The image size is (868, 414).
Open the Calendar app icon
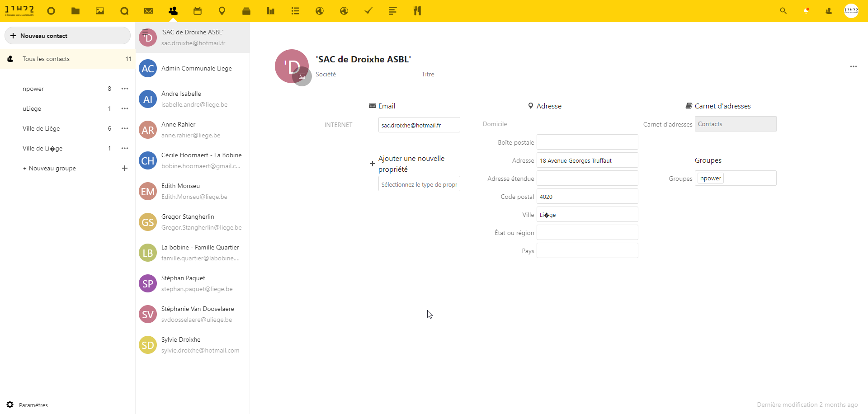pos(198,11)
